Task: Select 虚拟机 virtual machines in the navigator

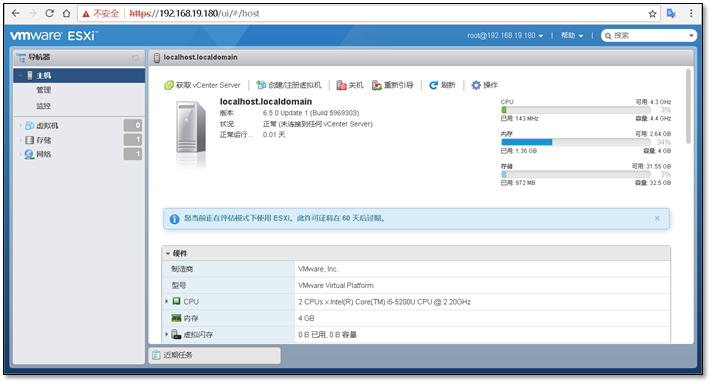Action: tap(47, 125)
